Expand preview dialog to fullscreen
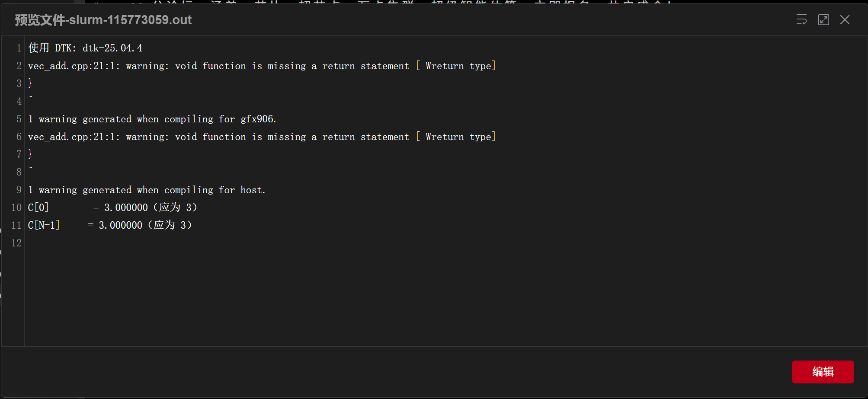868x399 pixels. tap(823, 19)
